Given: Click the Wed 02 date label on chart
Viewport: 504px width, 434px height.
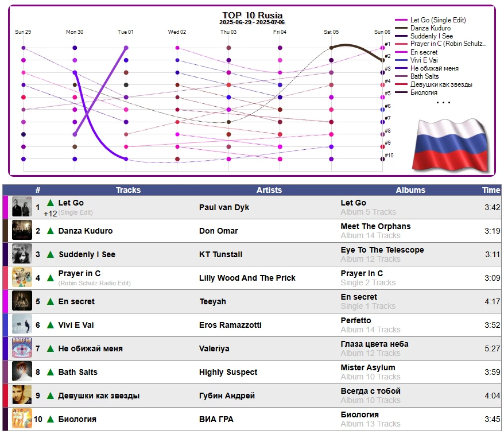Looking at the screenshot, I should [x=177, y=32].
